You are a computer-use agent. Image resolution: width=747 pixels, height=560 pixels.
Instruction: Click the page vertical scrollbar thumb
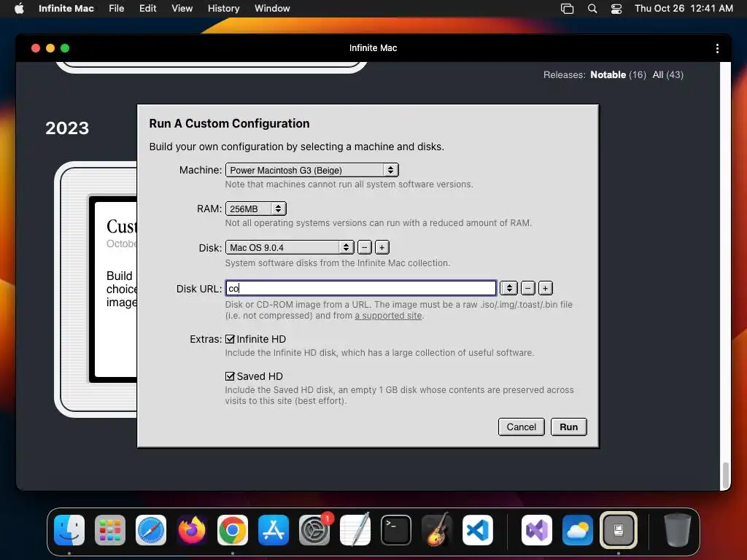tap(726, 475)
